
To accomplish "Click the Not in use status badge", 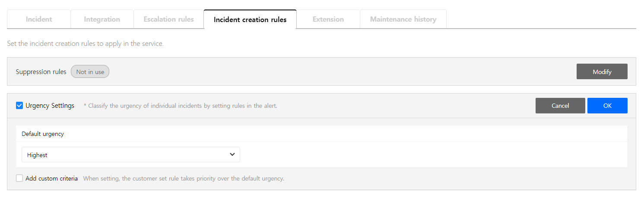I will [x=90, y=72].
